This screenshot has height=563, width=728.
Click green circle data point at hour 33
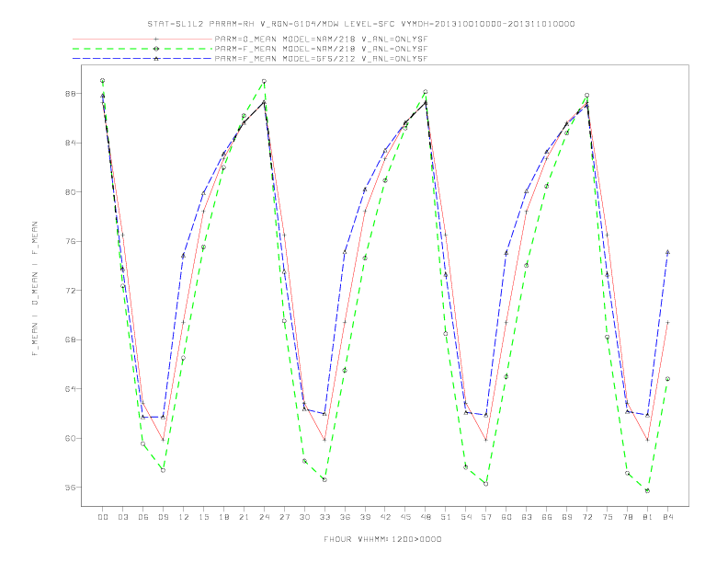pyautogui.click(x=324, y=479)
